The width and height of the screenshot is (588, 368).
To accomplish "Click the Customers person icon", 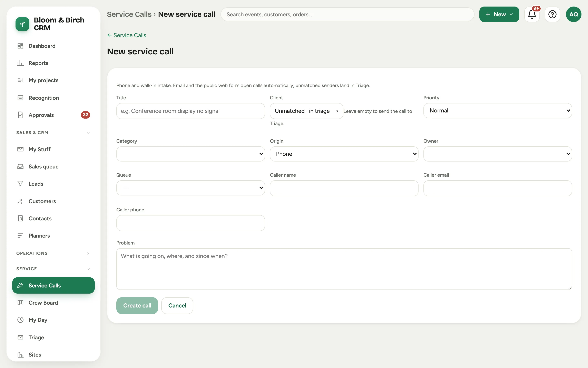I will 20,201.
